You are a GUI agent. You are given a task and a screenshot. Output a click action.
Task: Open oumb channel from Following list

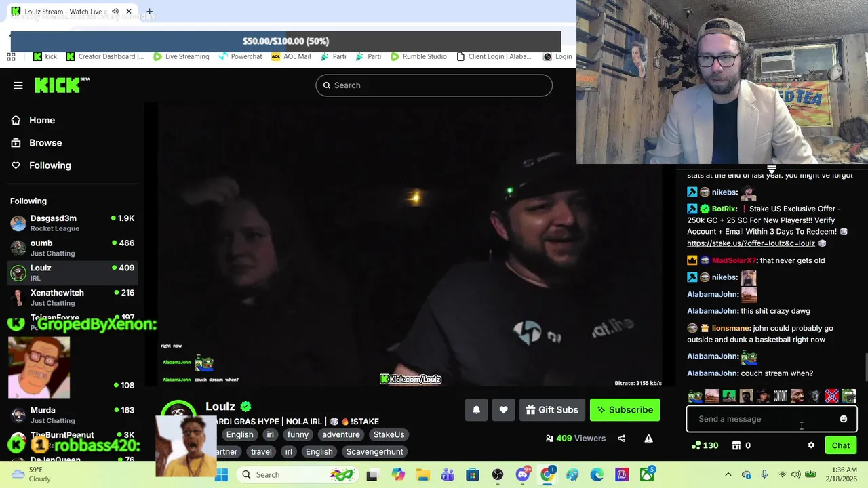point(73,248)
